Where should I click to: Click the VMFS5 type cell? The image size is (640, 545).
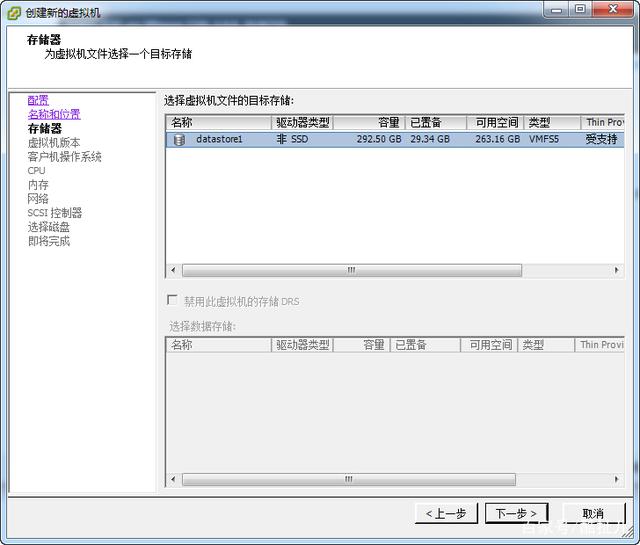pyautogui.click(x=544, y=139)
